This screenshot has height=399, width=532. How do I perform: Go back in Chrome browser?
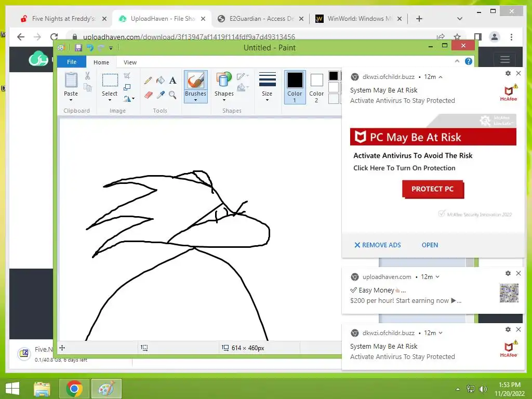click(x=21, y=37)
